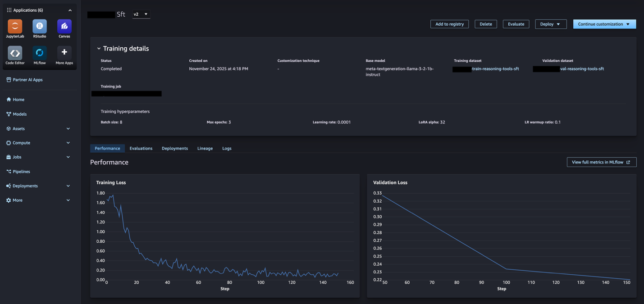The image size is (644, 304).
Task: Open Pipelines in the left navigation
Action: 21,172
